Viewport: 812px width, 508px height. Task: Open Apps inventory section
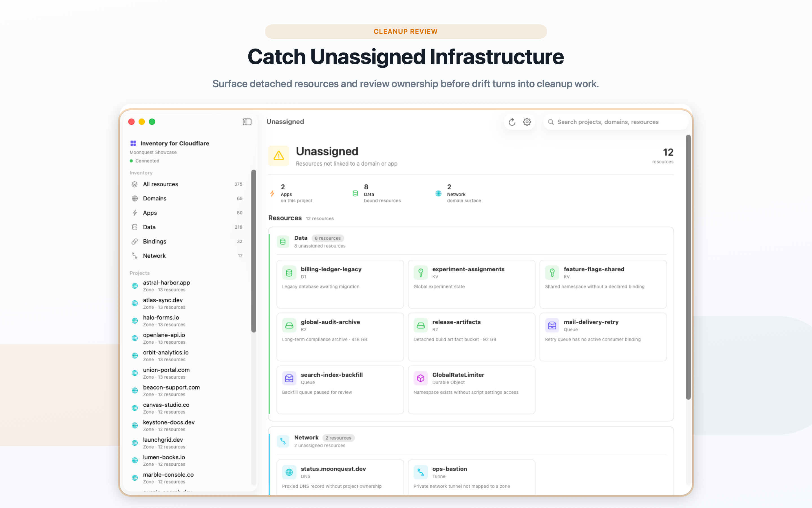click(187, 213)
